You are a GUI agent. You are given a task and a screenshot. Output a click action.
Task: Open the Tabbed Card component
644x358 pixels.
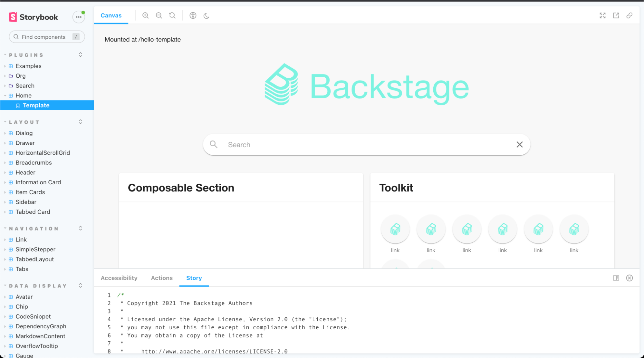click(33, 212)
